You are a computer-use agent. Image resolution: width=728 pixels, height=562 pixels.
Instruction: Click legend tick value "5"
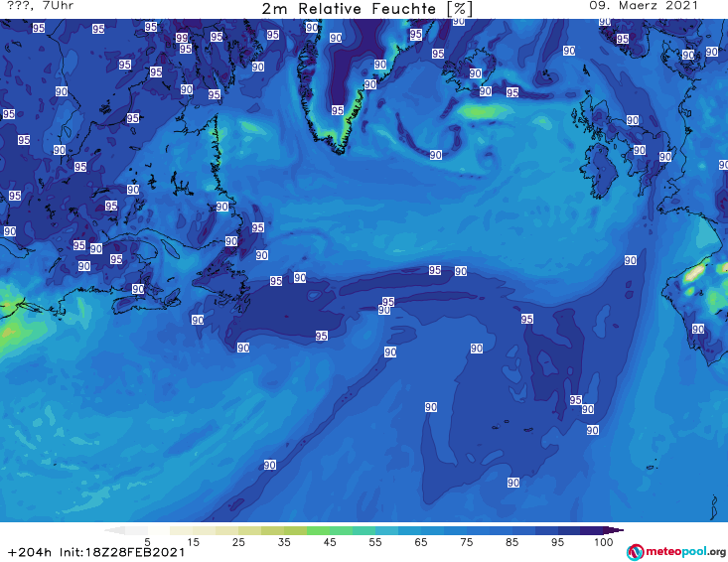pyautogui.click(x=147, y=542)
